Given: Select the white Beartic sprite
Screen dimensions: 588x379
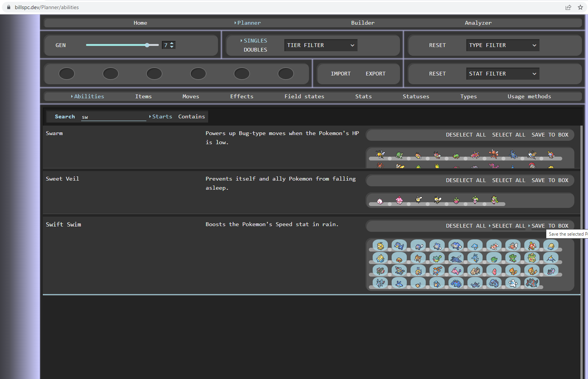Looking at the screenshot, I should tap(513, 283).
